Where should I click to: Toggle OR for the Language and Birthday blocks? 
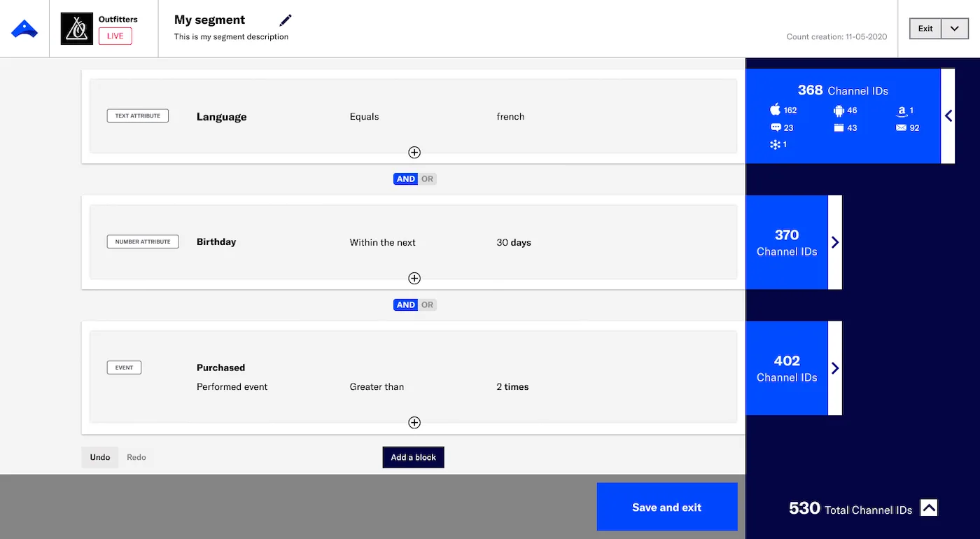point(427,178)
